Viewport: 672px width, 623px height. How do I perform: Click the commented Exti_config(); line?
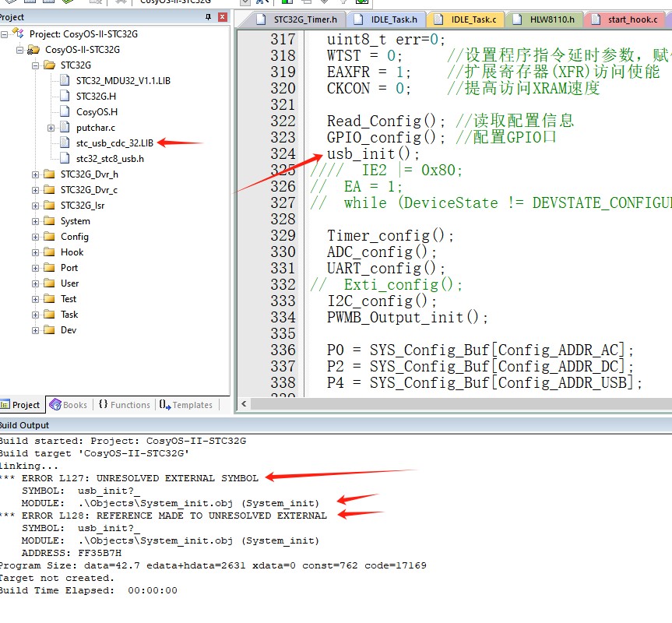(386, 284)
